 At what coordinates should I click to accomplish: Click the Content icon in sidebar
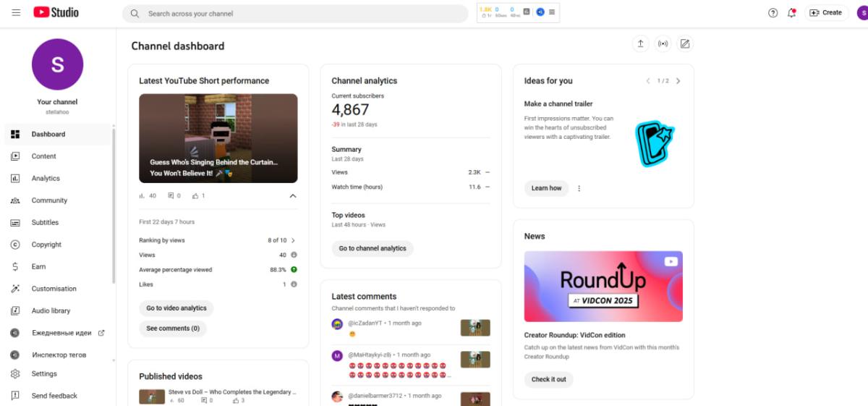click(15, 156)
